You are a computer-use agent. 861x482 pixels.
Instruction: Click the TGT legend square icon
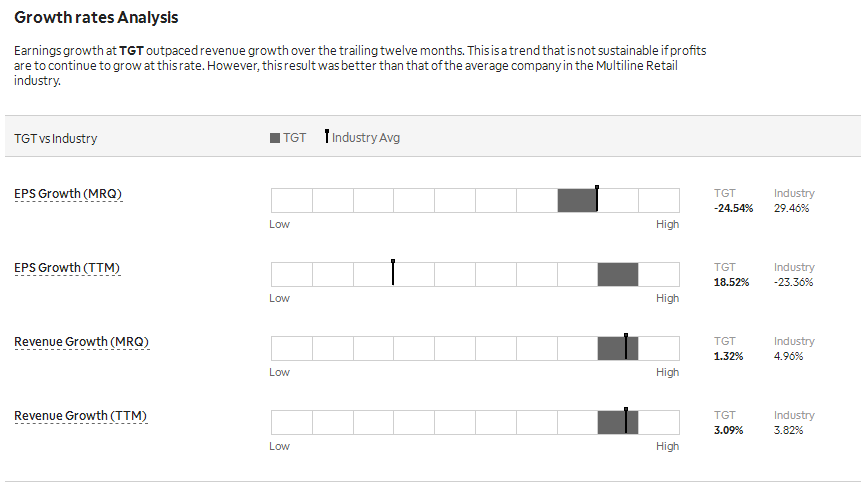275,138
